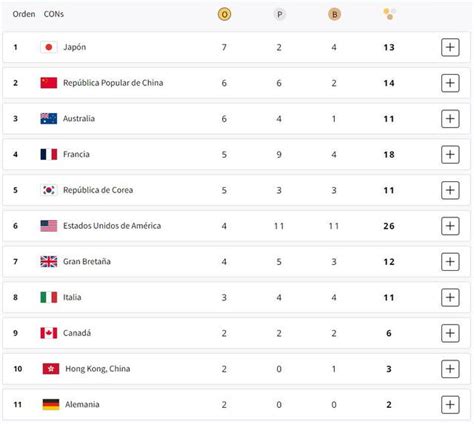The image size is (474, 424).
Task: Open the Australia country name link
Action: tap(79, 118)
